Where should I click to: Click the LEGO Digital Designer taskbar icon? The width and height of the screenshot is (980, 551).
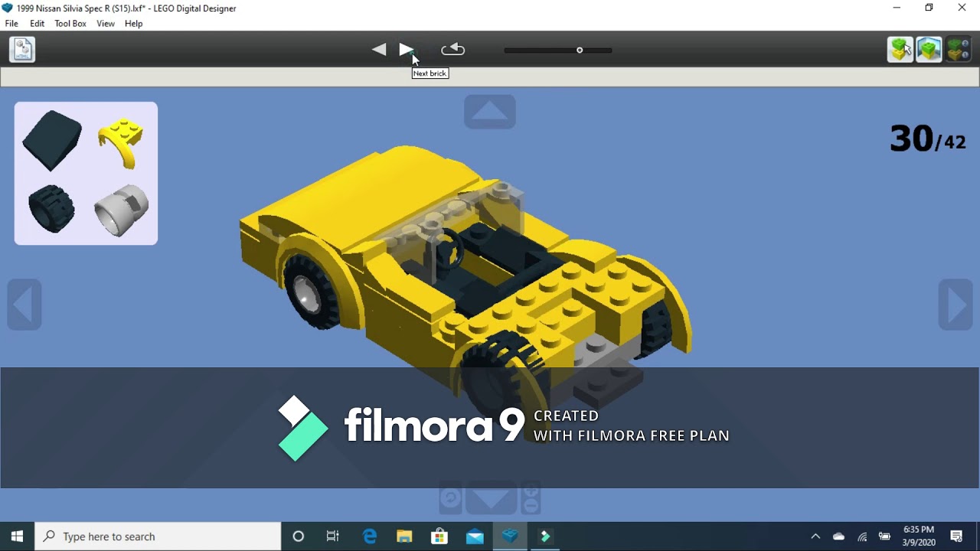(510, 536)
